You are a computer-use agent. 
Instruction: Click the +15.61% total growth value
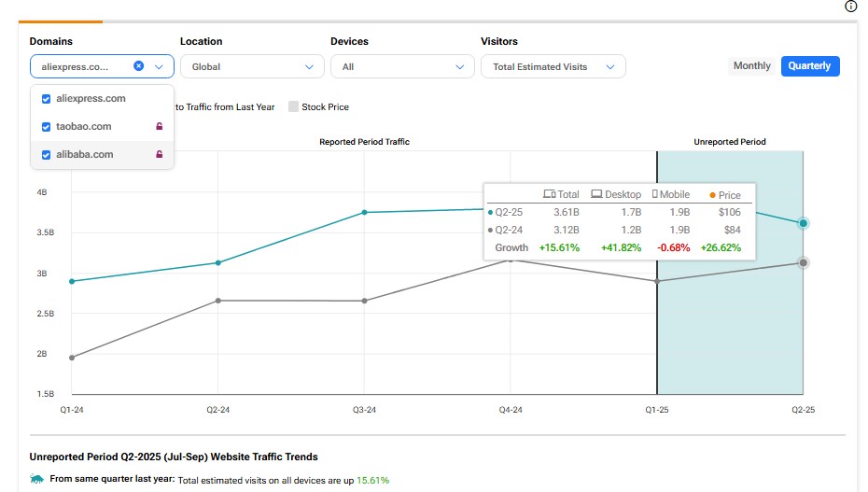559,247
